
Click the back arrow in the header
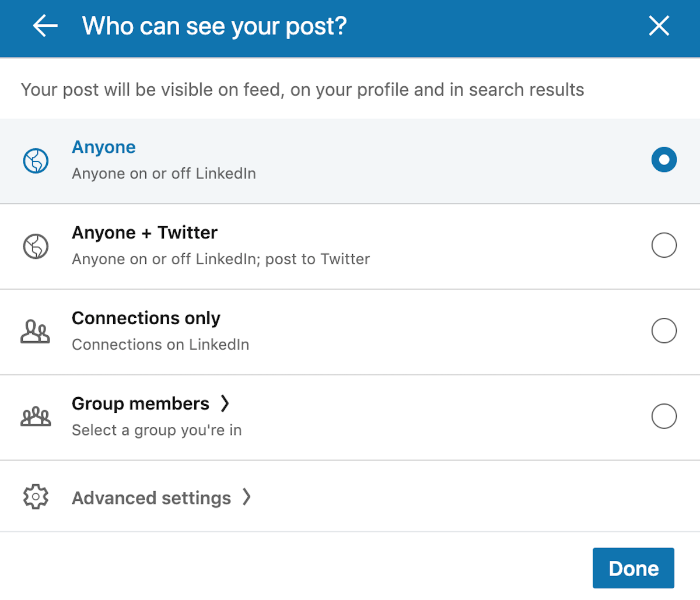[x=45, y=26]
